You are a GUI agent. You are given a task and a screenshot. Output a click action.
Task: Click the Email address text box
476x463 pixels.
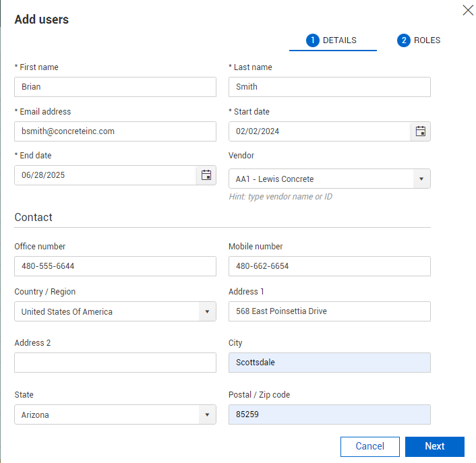click(x=115, y=131)
